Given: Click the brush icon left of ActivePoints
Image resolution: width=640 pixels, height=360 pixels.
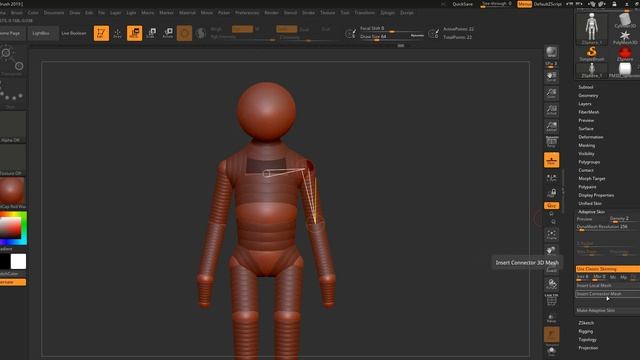Looking at the screenshot, I should [433, 33].
